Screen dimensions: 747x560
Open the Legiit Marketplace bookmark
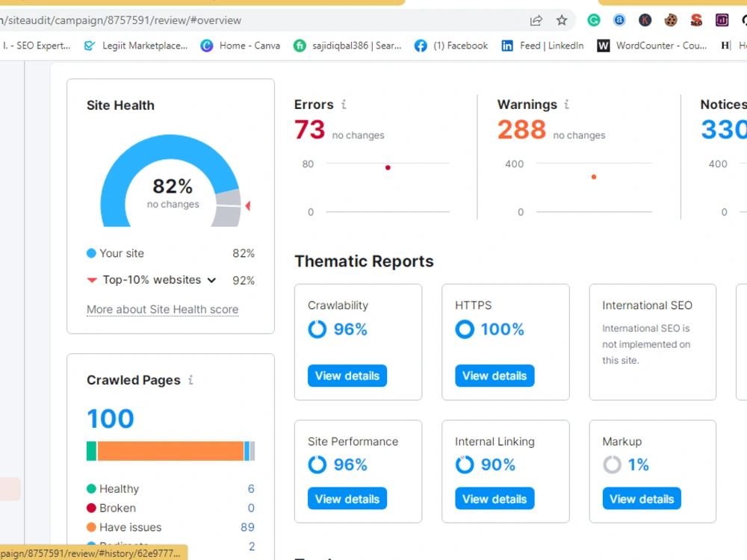(136, 46)
